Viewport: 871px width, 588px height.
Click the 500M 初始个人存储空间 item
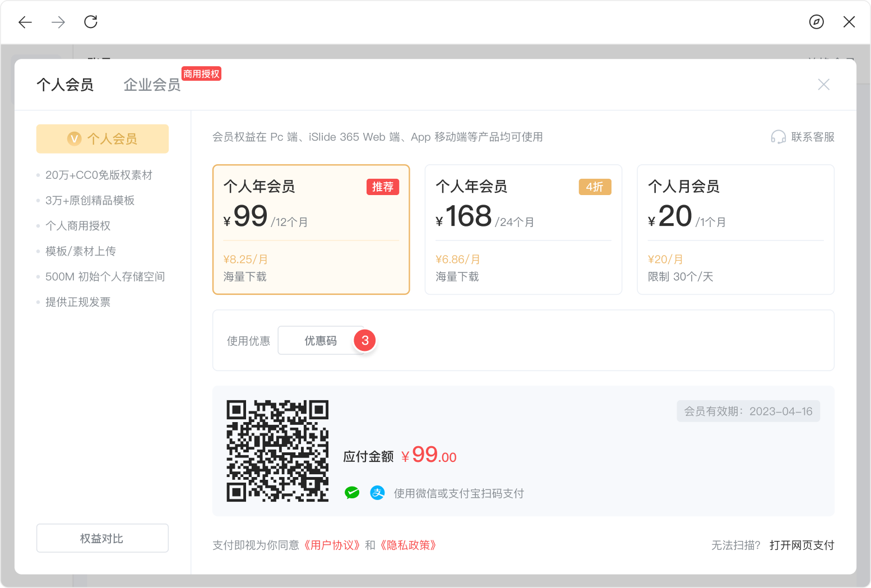click(x=105, y=276)
